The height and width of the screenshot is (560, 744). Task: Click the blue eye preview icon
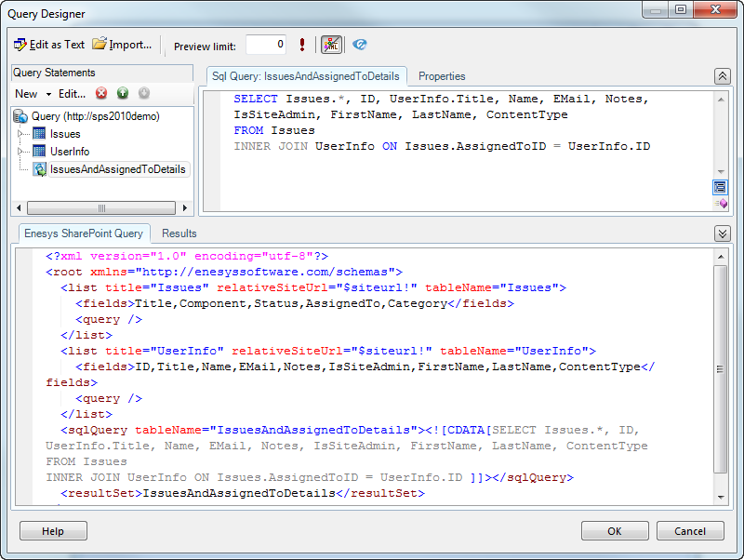point(360,45)
